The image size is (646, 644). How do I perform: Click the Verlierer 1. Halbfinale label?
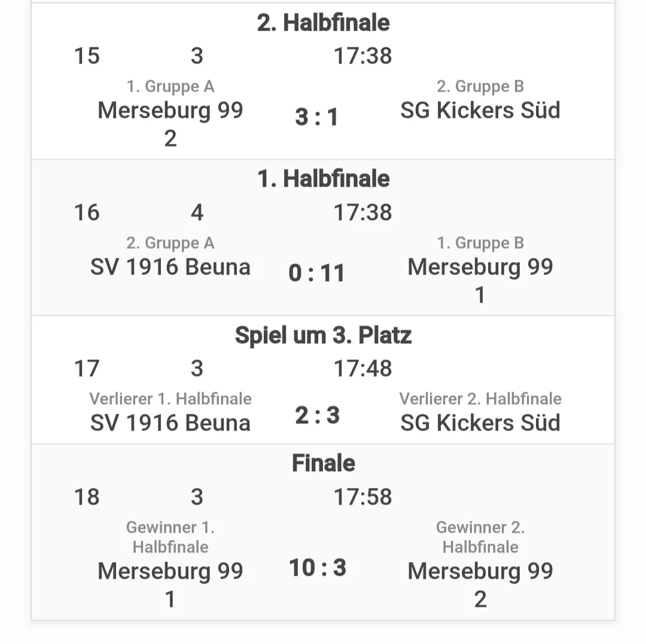tap(170, 399)
